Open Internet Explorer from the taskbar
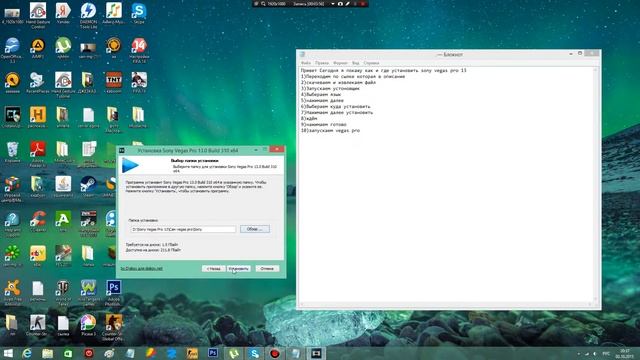This screenshot has width=640, height=360. [x=27, y=353]
